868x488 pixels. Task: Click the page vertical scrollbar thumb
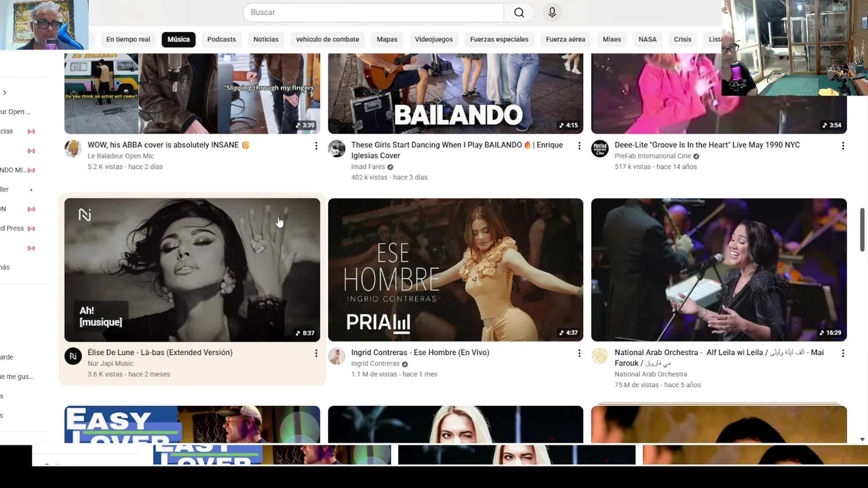[x=863, y=230]
